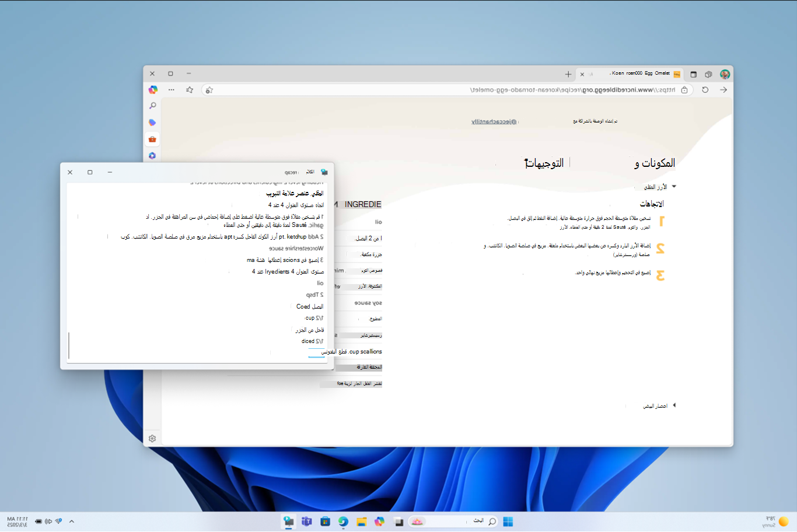Refresh the page in Edge
The height and width of the screenshot is (532, 797).
705,90
